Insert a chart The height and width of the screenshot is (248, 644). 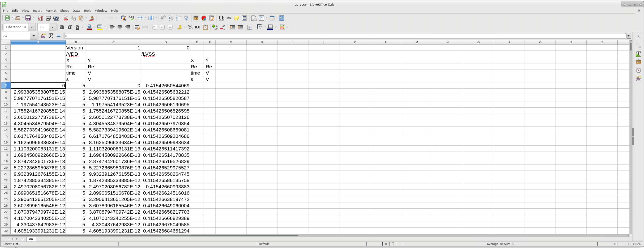pyautogui.click(x=204, y=18)
